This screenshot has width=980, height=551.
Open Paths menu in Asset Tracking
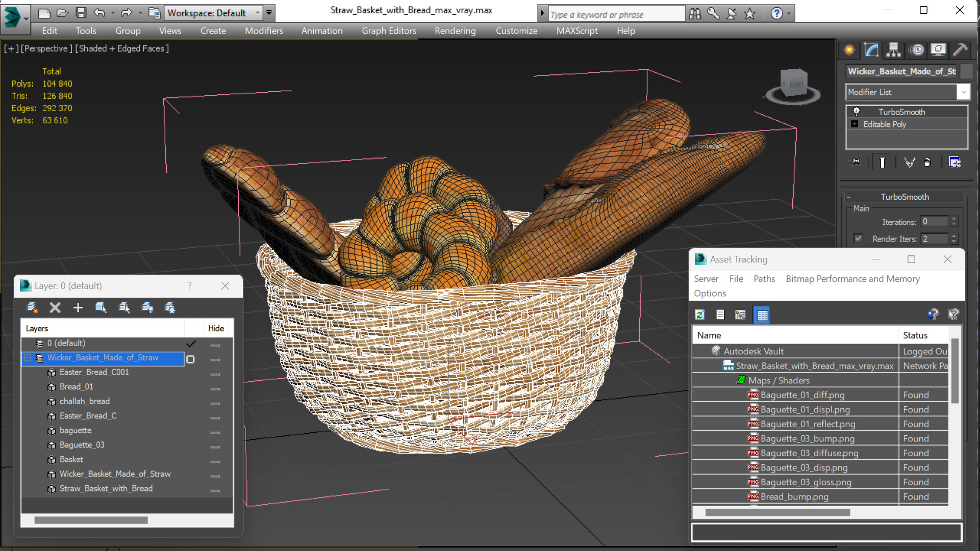pyautogui.click(x=764, y=279)
